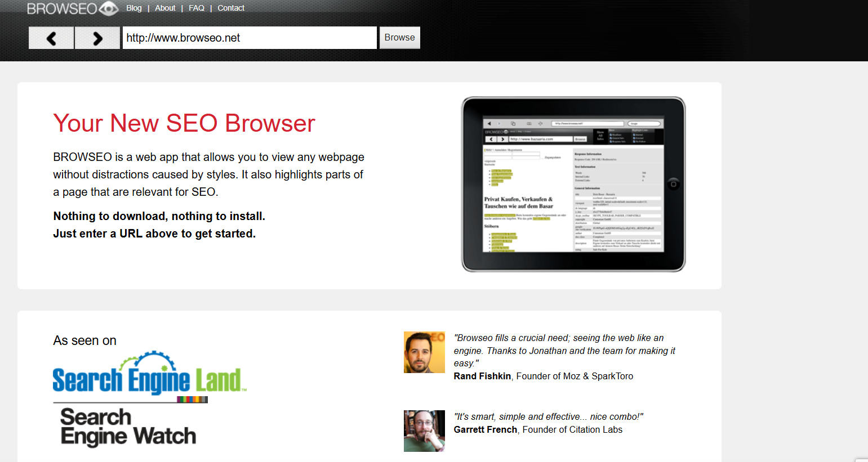Click the quote 'It's smart, simple and effective'
Viewport: 868px width, 462px height.
549,416
